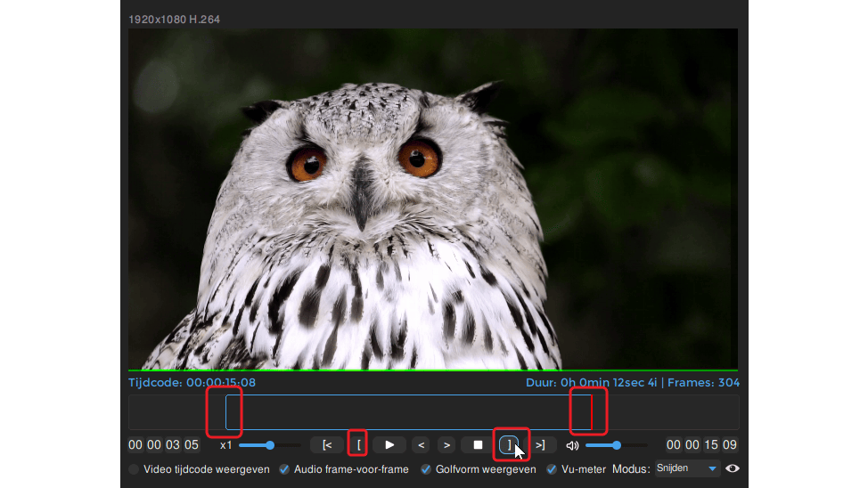The width and height of the screenshot is (868, 488).
Task: Set the end marker with the ] button
Action: pyautogui.click(x=510, y=444)
